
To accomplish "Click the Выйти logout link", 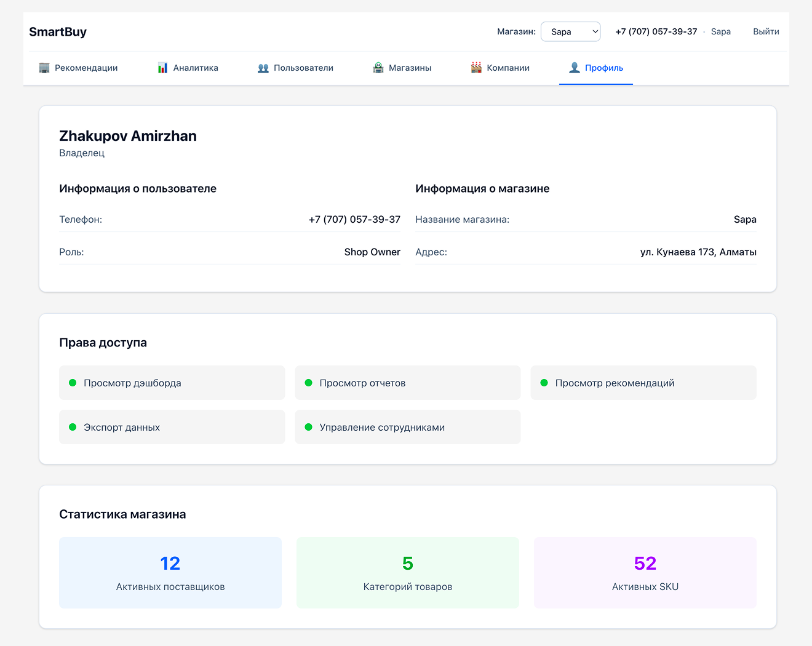I will click(766, 32).
